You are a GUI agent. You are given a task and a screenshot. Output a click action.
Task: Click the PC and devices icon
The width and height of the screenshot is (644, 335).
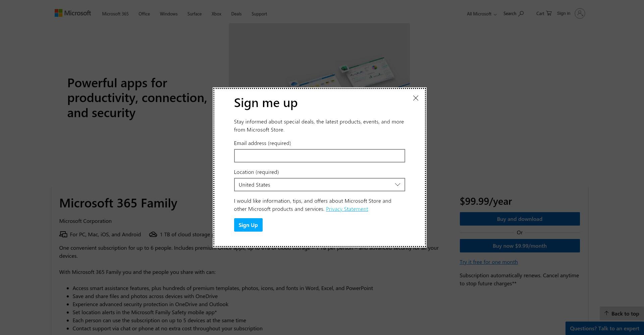pos(63,234)
